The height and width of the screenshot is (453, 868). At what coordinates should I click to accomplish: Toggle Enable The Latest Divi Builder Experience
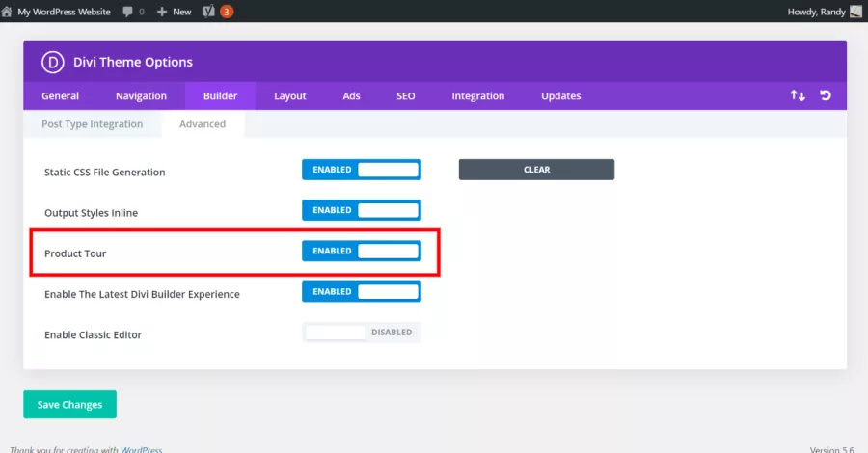362,291
